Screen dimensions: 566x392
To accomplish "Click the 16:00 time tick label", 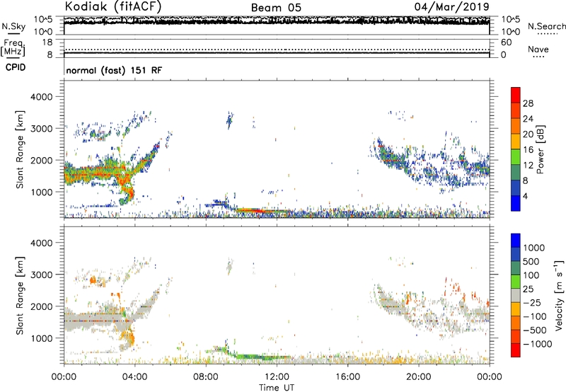I will 347,377.
